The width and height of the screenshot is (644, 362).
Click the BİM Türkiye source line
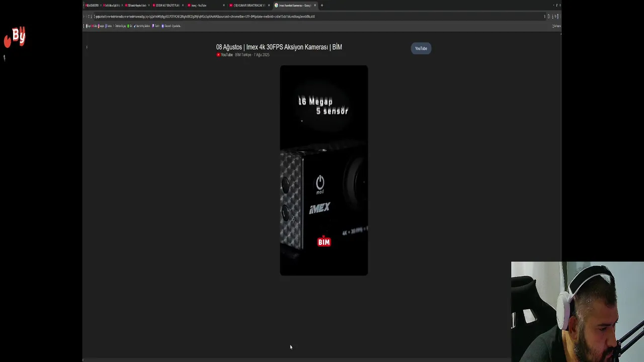pos(243,55)
